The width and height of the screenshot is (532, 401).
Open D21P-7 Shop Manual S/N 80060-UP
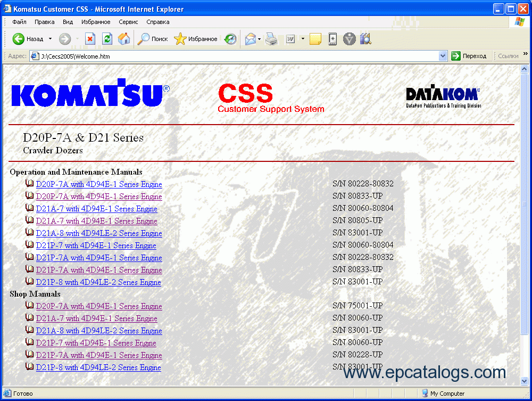coord(96,343)
